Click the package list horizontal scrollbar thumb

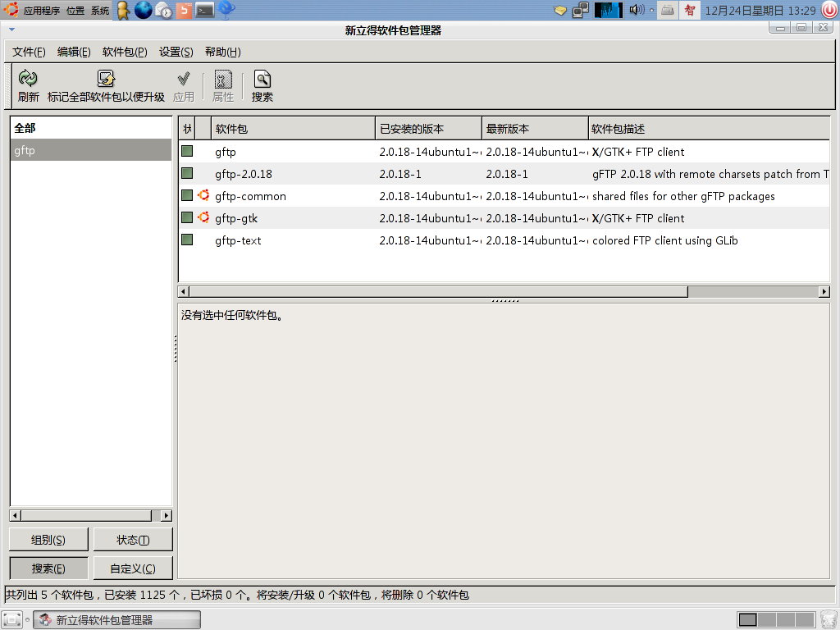(438, 291)
